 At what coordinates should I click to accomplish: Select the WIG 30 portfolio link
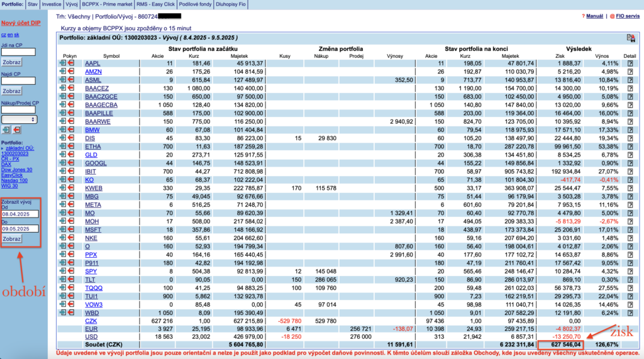point(9,185)
